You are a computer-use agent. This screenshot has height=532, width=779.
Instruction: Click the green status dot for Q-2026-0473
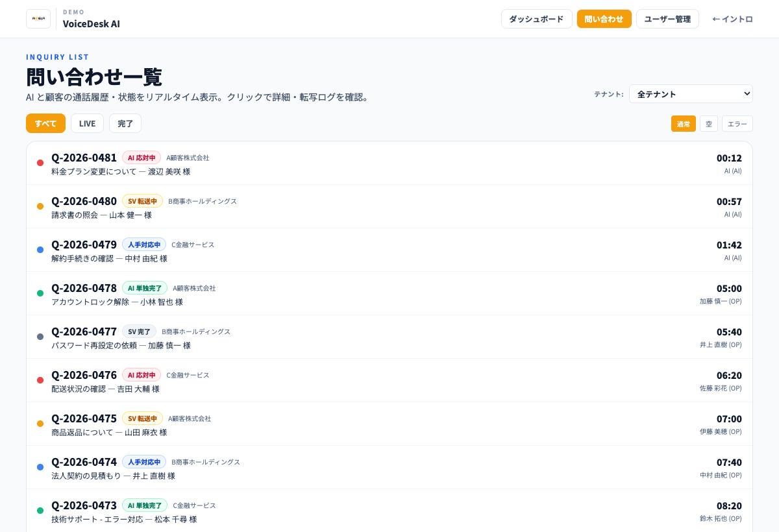click(40, 511)
